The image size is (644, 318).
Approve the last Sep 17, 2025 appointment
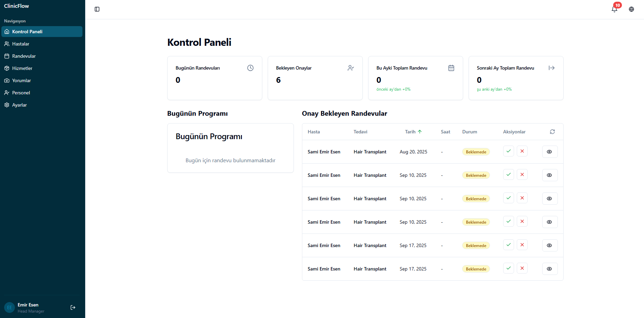[x=508, y=268]
